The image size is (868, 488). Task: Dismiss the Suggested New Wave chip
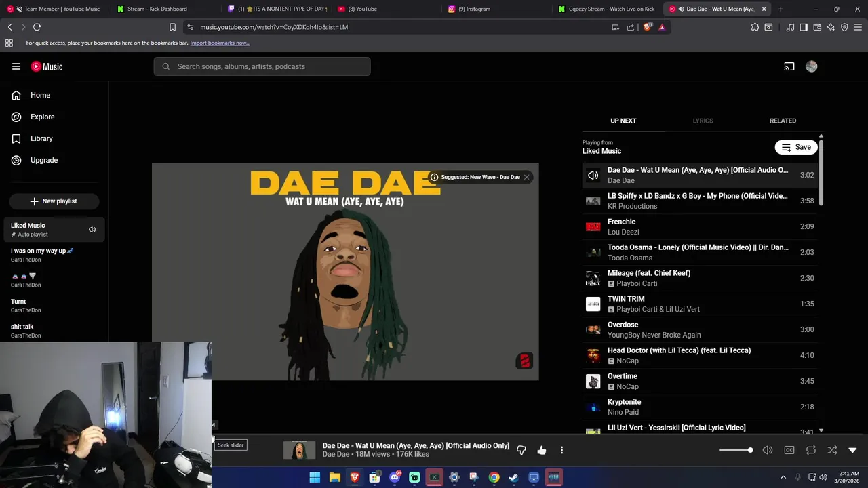(526, 177)
